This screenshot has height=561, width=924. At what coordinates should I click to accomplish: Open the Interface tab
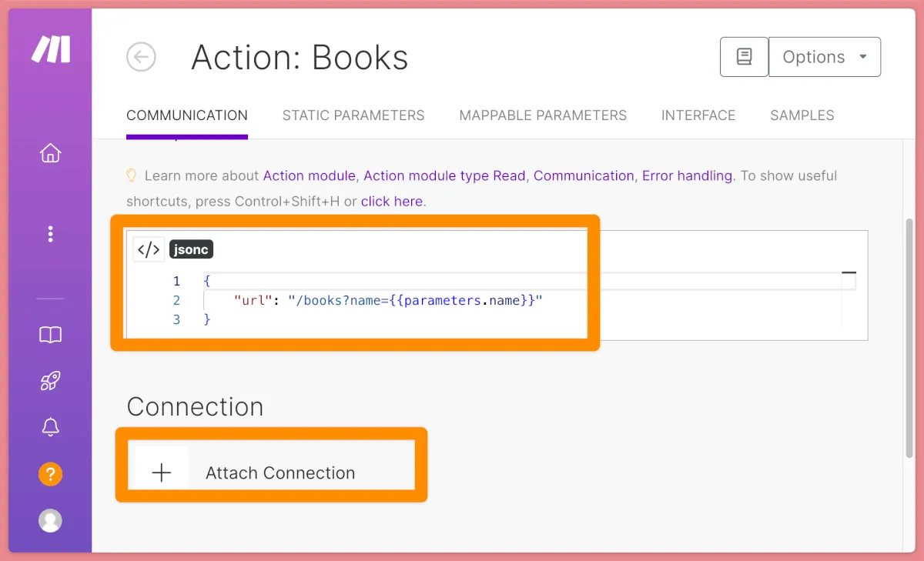click(x=698, y=115)
